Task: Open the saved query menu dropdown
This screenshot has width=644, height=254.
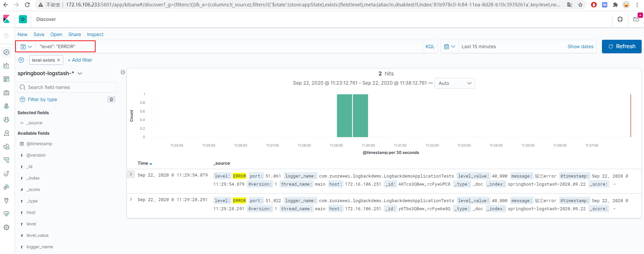Action: coord(26,46)
